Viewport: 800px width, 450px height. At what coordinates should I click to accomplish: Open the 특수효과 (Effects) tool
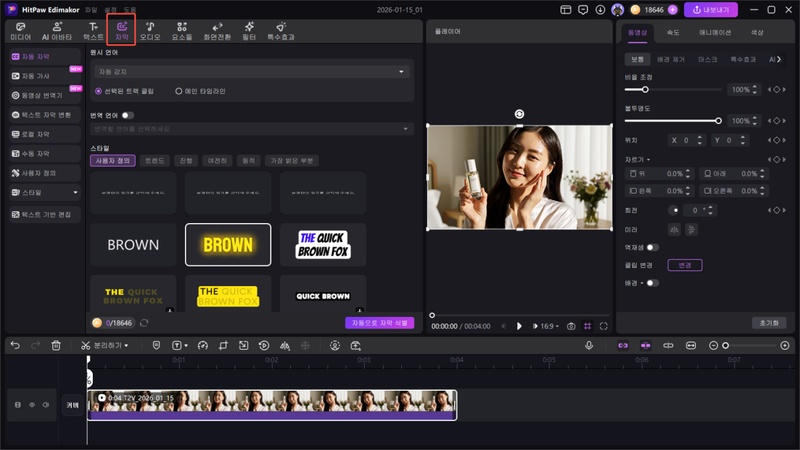(x=281, y=31)
